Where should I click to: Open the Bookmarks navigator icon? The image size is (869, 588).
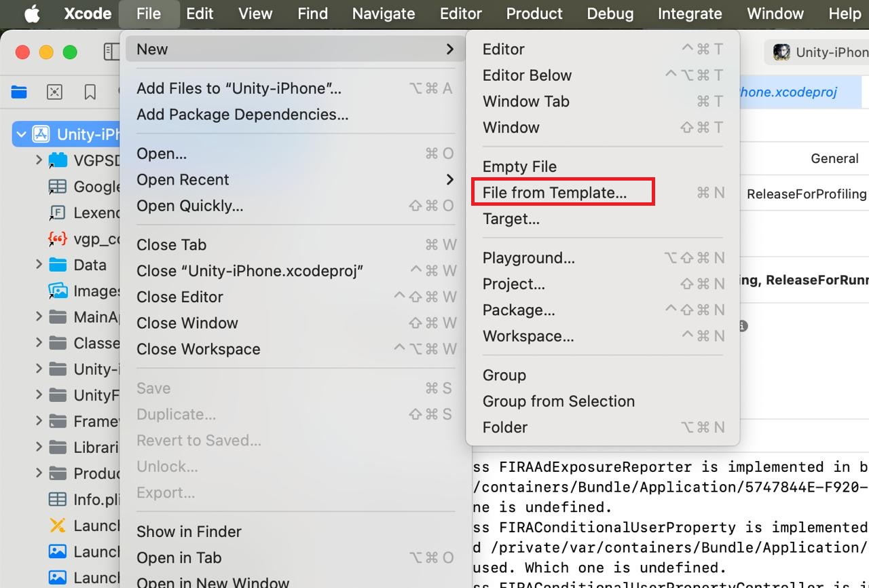(90, 92)
